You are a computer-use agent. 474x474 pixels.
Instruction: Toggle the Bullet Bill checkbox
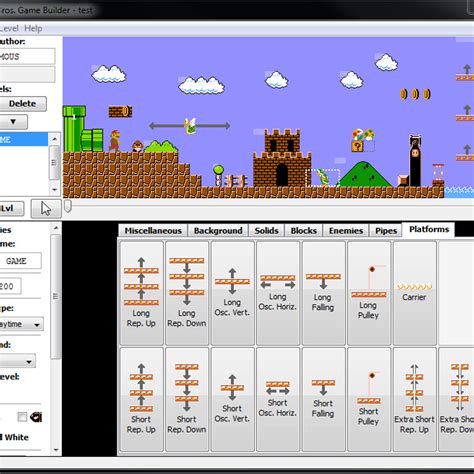click(22, 417)
